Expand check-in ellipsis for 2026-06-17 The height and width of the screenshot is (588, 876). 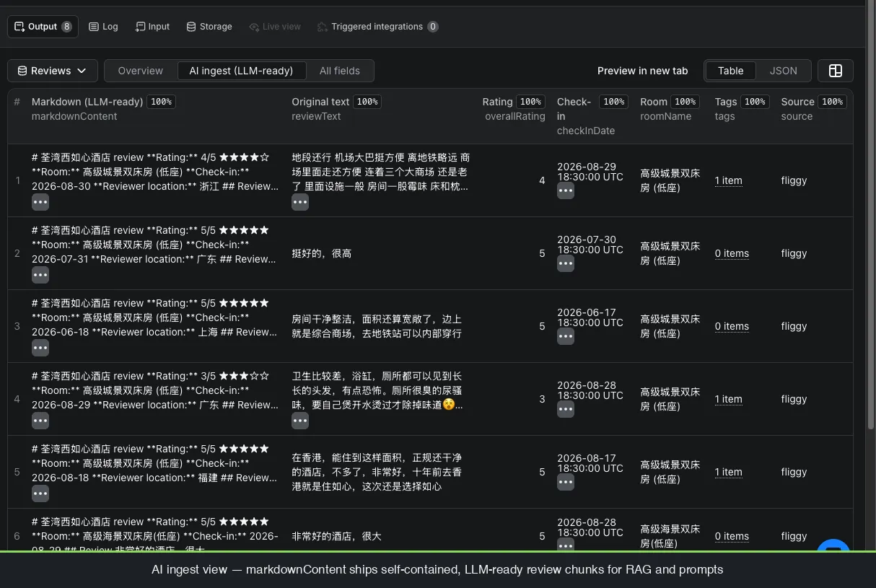click(x=566, y=336)
